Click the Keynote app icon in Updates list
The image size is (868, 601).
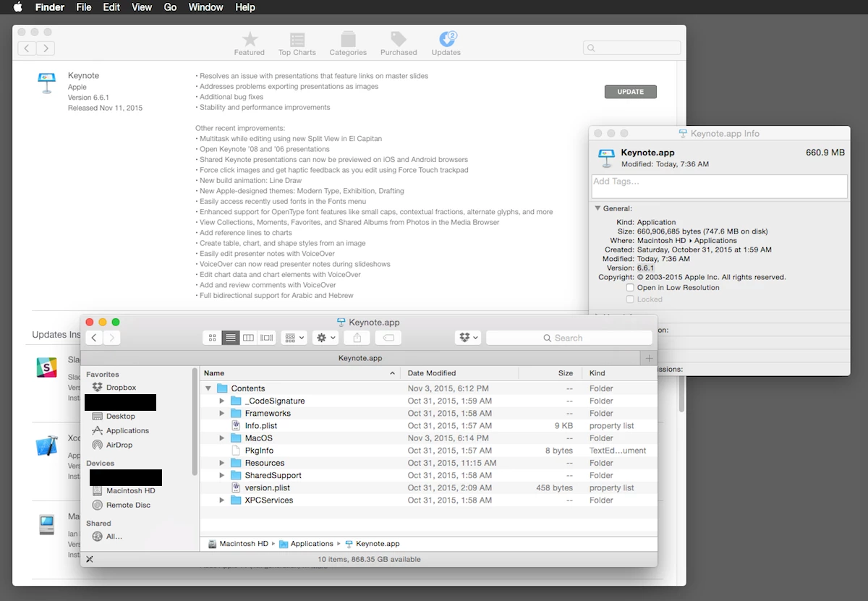tap(47, 83)
